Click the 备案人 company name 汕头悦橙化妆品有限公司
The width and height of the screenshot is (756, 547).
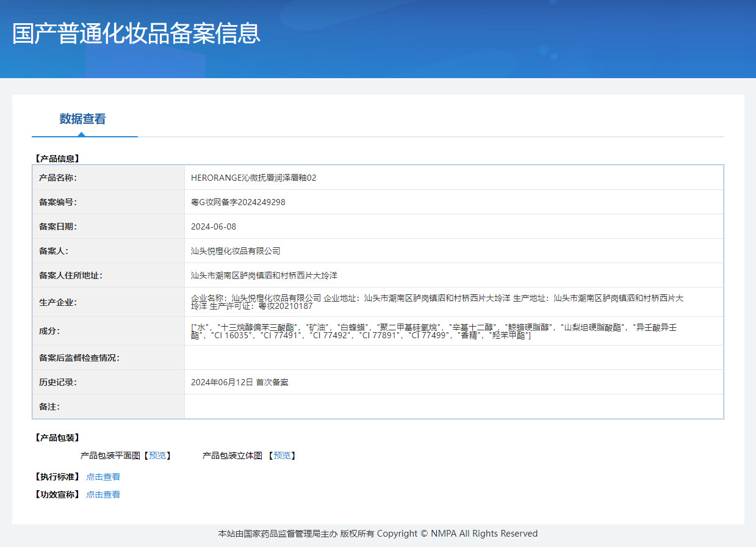(236, 251)
